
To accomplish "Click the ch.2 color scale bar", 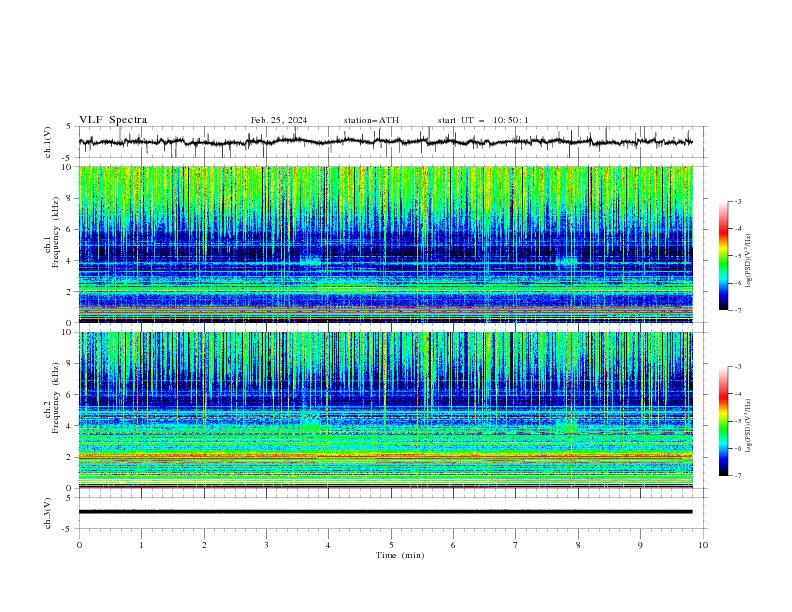I will (723, 421).
